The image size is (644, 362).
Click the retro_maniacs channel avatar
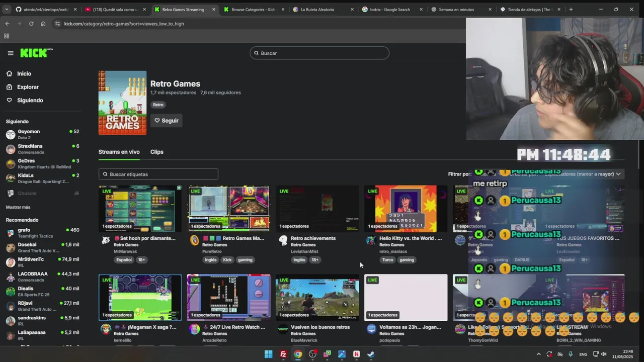(x=371, y=240)
